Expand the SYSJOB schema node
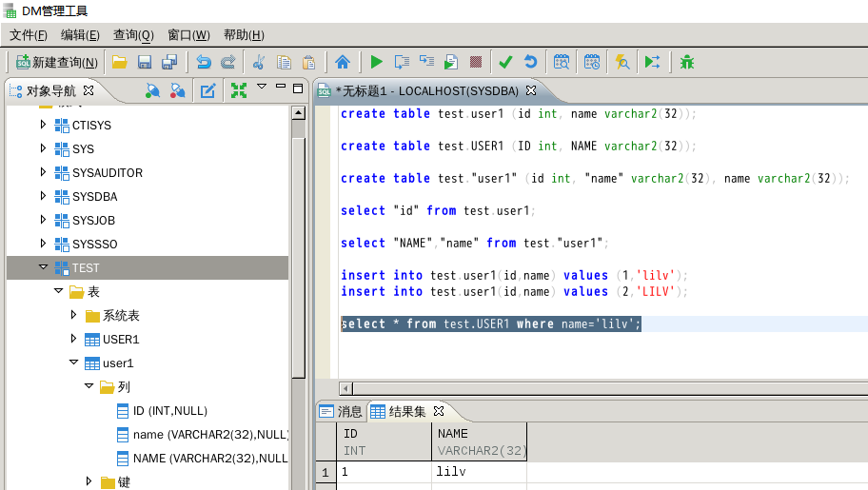The height and width of the screenshot is (490, 868). [x=43, y=220]
